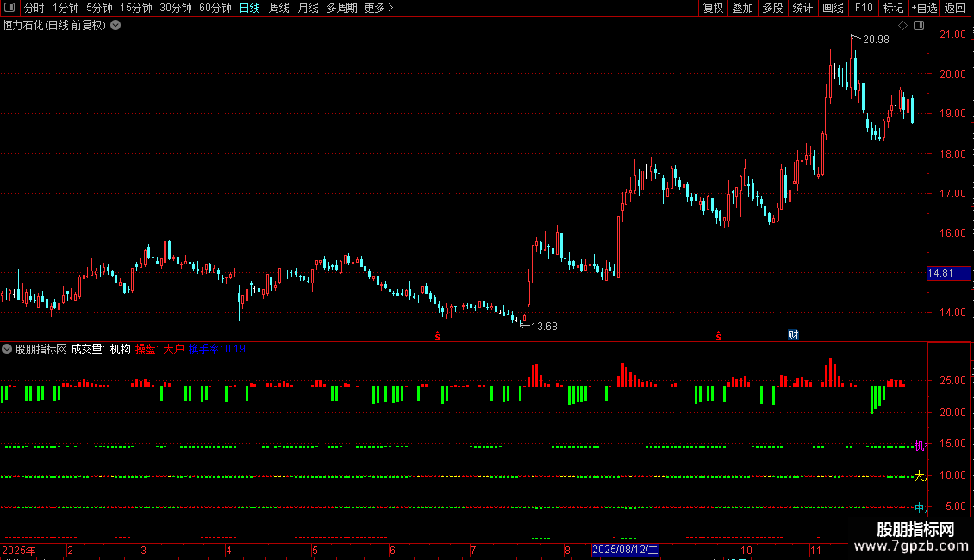The width and height of the screenshot is (974, 560).
Task: Click the 20.98 high price label
Action: (x=876, y=40)
